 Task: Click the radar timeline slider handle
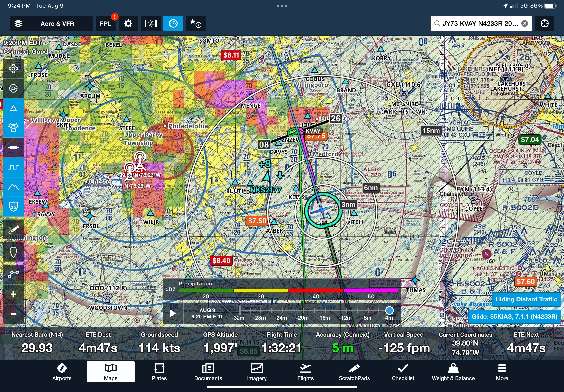pos(389,310)
